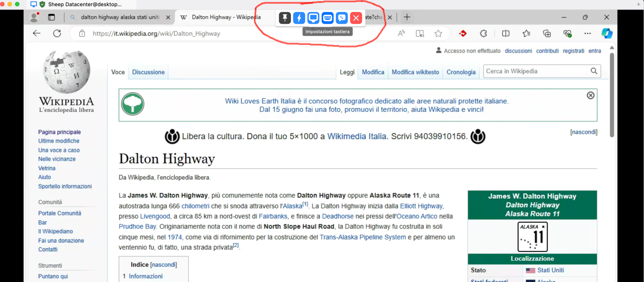Viewport: 644px width, 282px height.
Task: Dismiss the Wiki Loves Earth banner
Action: click(x=591, y=95)
